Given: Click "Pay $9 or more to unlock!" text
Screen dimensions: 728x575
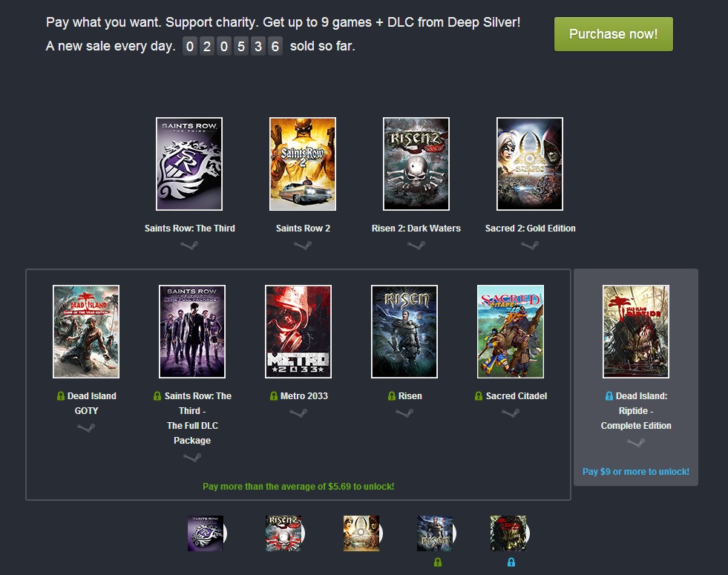Looking at the screenshot, I should pyautogui.click(x=636, y=472).
